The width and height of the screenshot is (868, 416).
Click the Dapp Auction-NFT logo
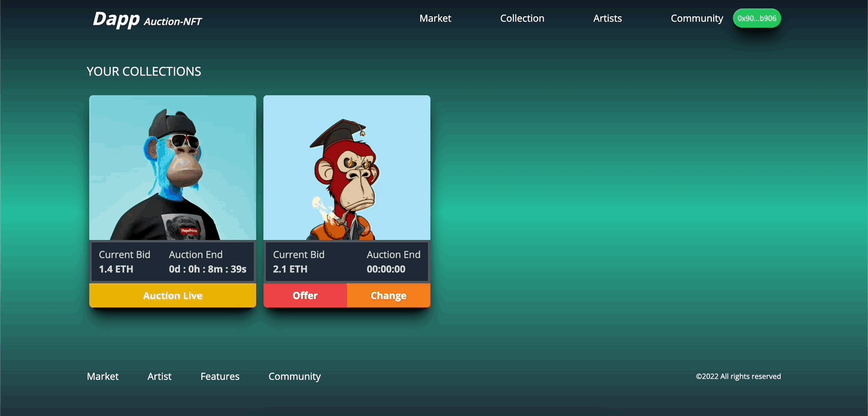click(x=147, y=19)
